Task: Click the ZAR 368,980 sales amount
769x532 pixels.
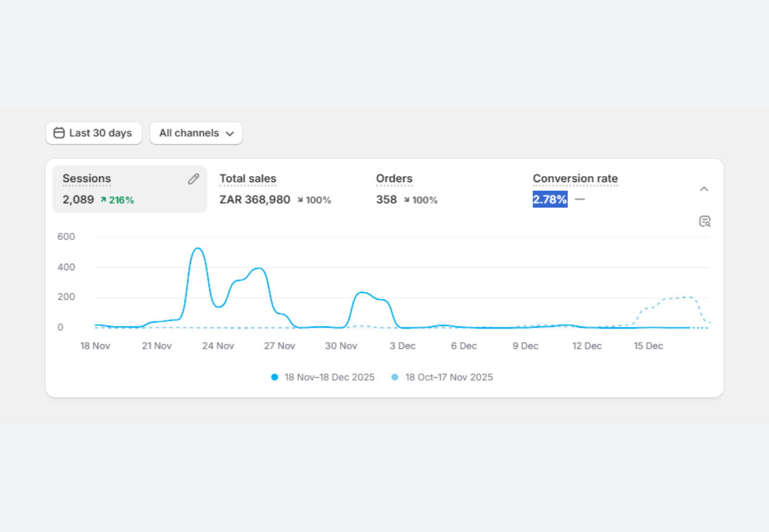Action: (x=255, y=200)
